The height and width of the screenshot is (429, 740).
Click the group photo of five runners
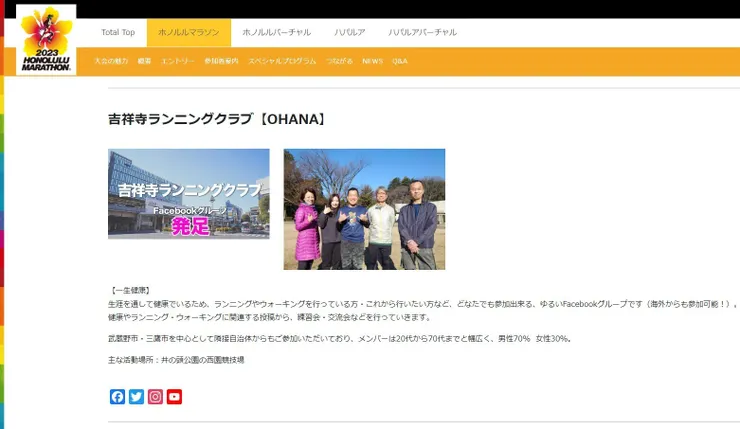(364, 209)
